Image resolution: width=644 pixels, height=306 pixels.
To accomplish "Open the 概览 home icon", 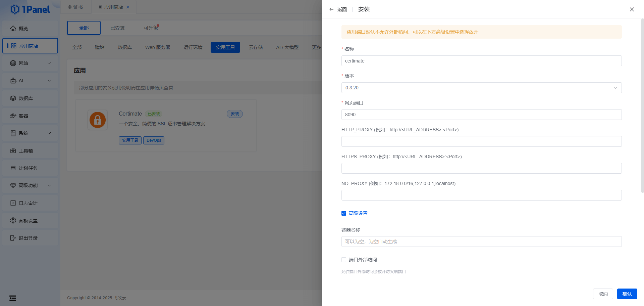I will 13,29.
